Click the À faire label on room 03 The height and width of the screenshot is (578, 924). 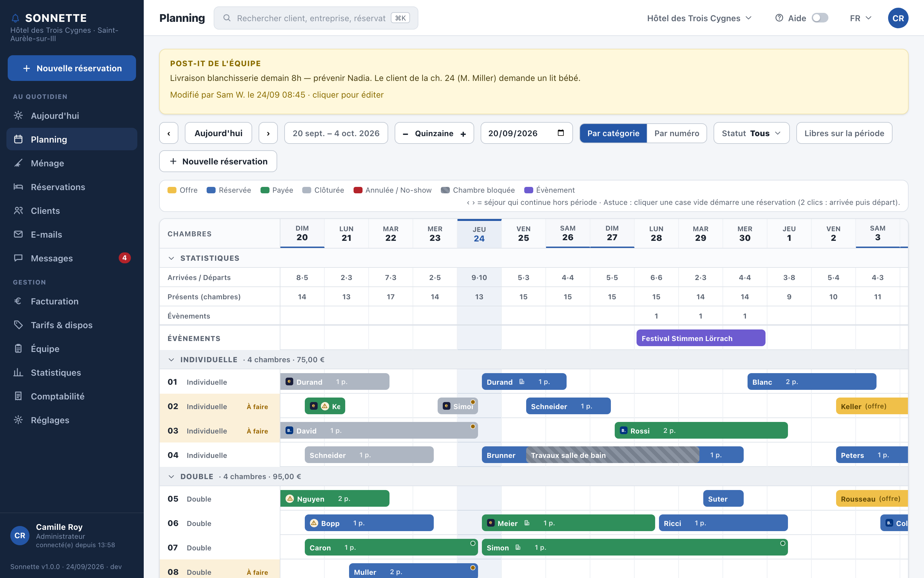pyautogui.click(x=257, y=431)
